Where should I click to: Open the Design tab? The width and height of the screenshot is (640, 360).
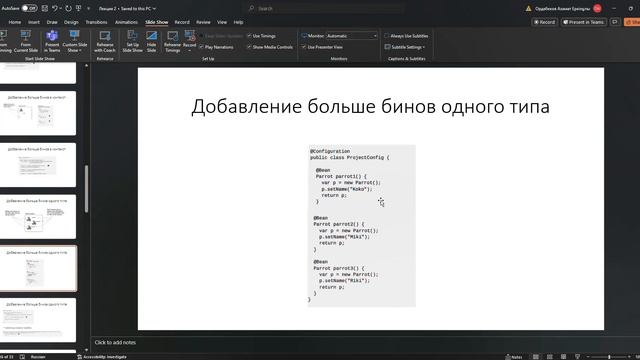[x=71, y=22]
